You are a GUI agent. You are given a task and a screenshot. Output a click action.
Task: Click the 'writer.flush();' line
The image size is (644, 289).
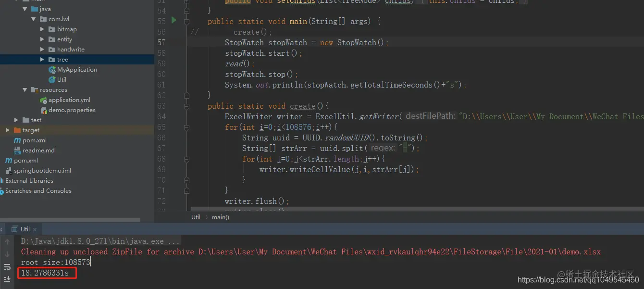[257, 201]
